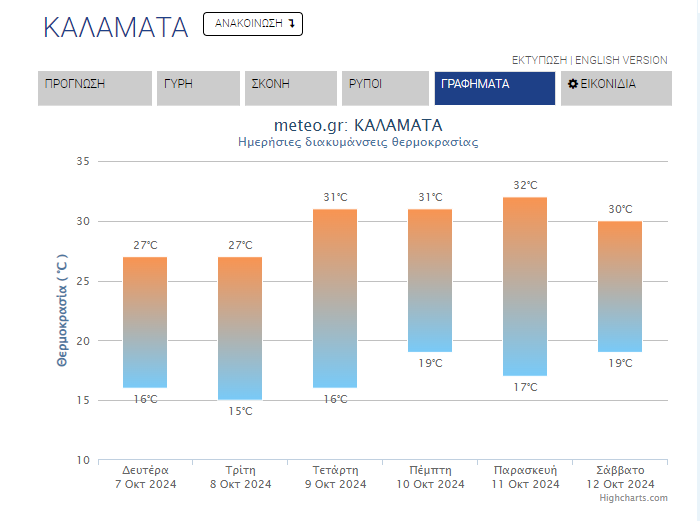Click the Παρασκευή 11 Οκτ 2024 axis label
The width and height of the screenshot is (700, 521).
click(525, 477)
